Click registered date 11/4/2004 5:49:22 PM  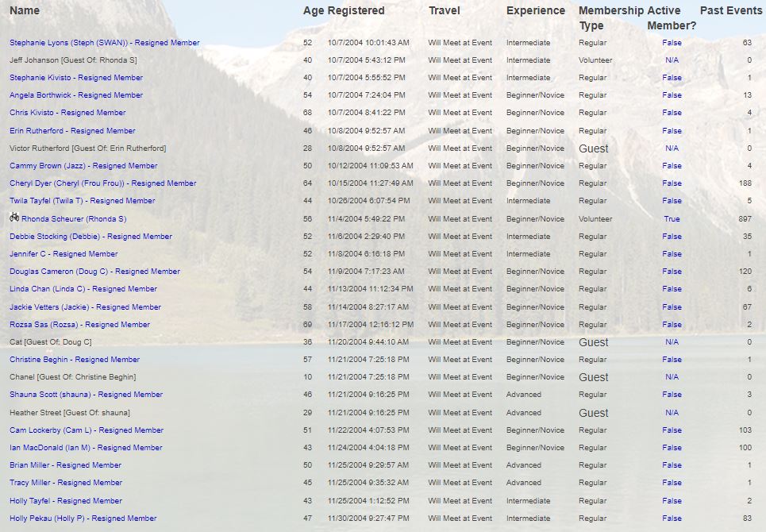[367, 219]
